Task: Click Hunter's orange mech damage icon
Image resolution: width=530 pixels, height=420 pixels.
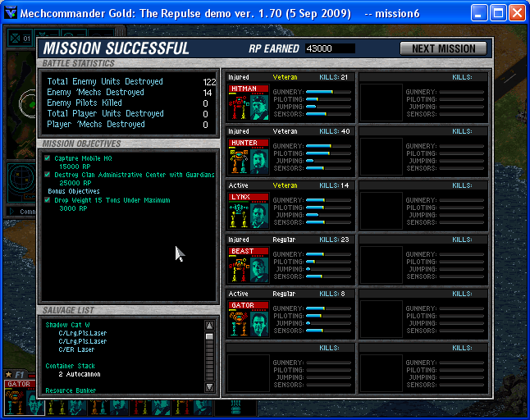Action: (x=240, y=162)
